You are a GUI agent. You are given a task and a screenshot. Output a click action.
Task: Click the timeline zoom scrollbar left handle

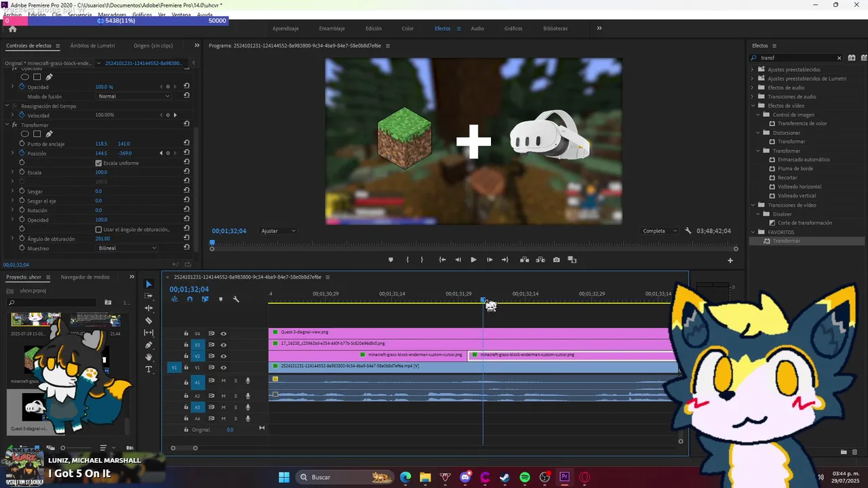(173, 448)
